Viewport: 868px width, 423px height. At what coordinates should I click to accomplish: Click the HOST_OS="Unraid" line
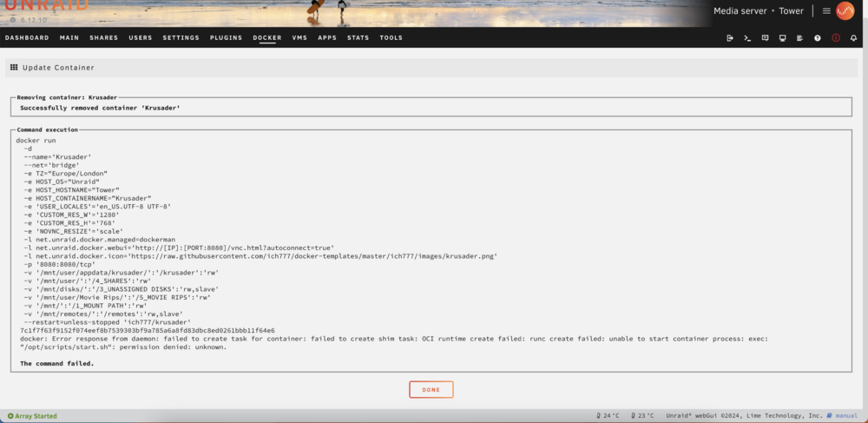62,182
